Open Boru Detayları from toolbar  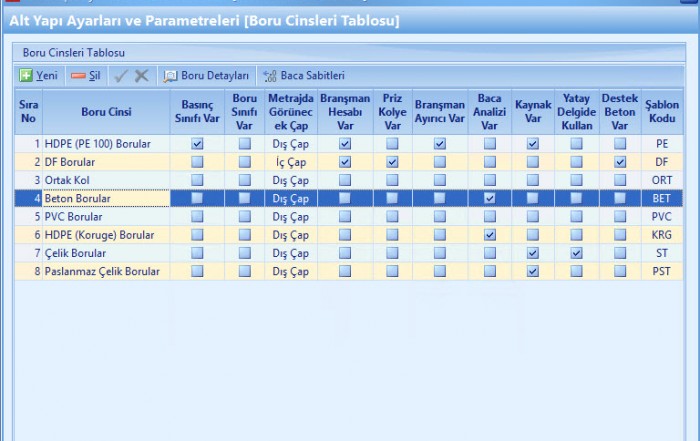coord(206,75)
